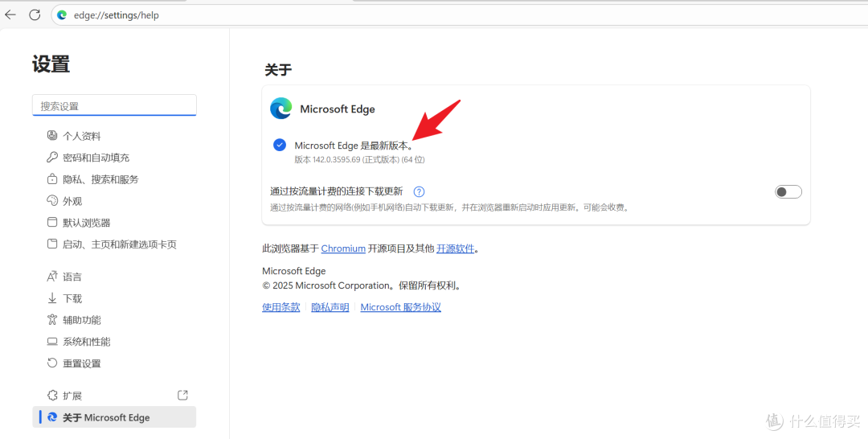
Task: Click the palette icon for 外观
Action: [52, 200]
